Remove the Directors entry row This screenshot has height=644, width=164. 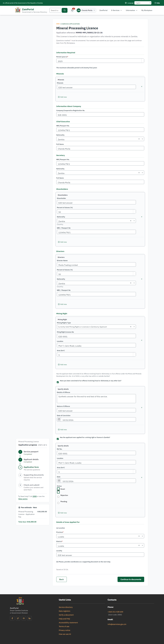pyautogui.click(x=142, y=279)
